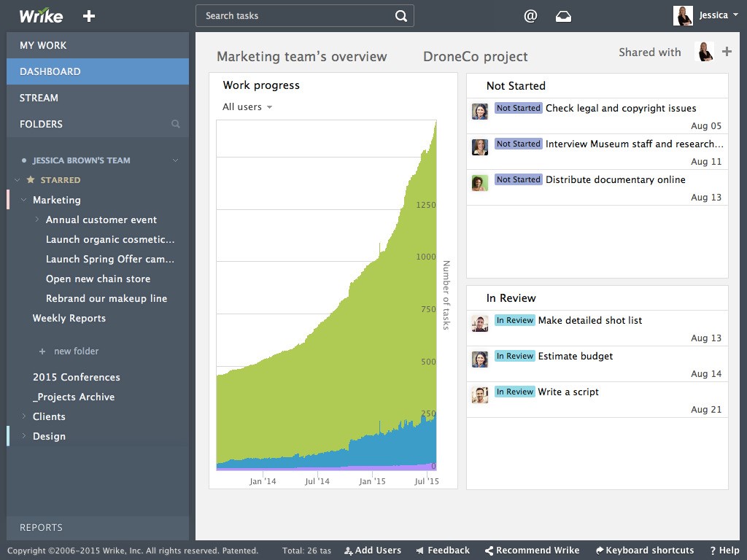This screenshot has width=747, height=560.
Task: Go to MY WORK in sidebar
Action: point(43,45)
